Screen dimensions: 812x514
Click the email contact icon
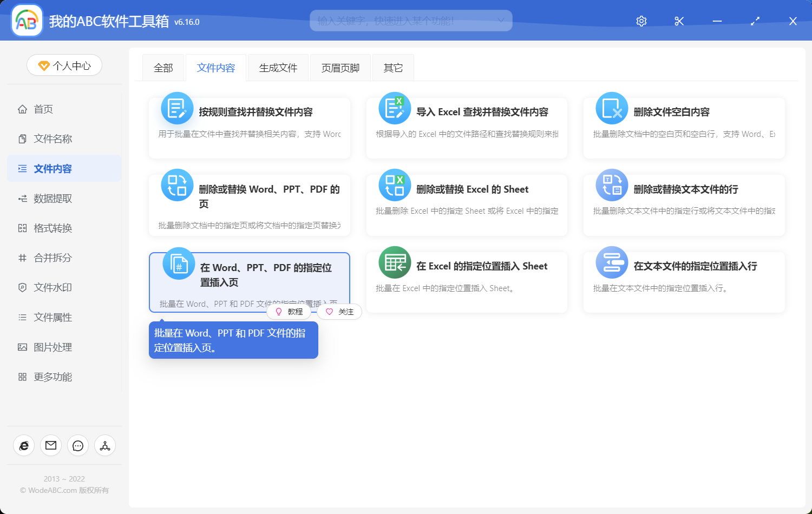click(x=51, y=445)
